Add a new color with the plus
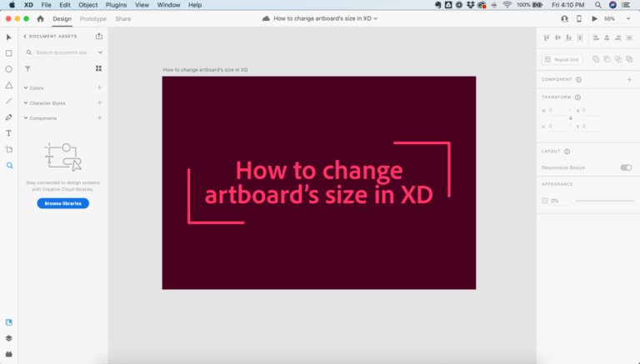The width and height of the screenshot is (640, 364). (99, 87)
